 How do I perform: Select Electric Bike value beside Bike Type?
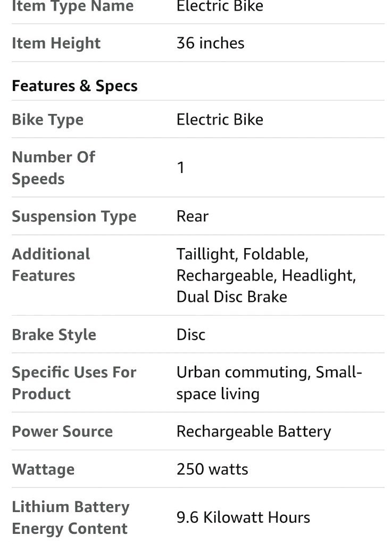point(220,119)
